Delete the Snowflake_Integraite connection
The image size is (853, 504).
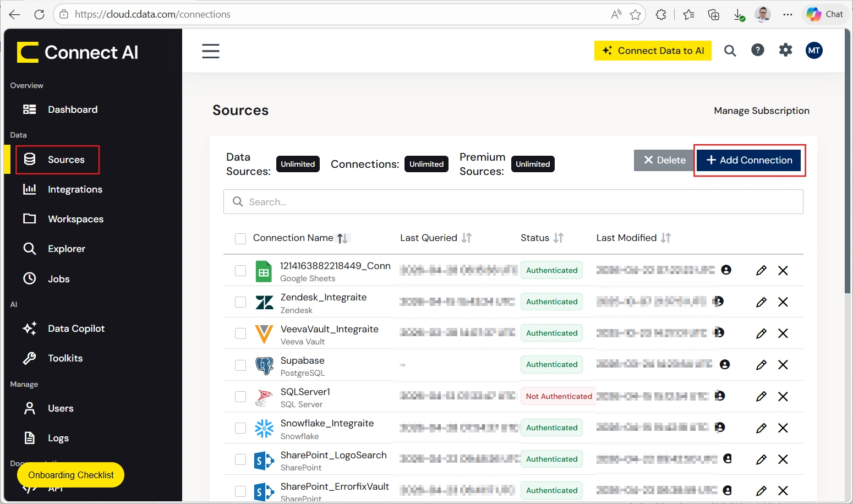click(783, 428)
